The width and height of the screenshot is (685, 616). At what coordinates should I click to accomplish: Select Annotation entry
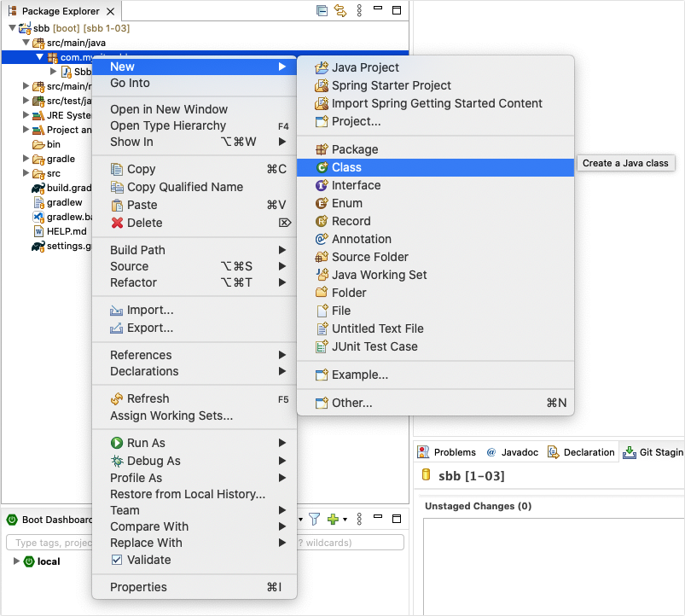(x=435, y=239)
